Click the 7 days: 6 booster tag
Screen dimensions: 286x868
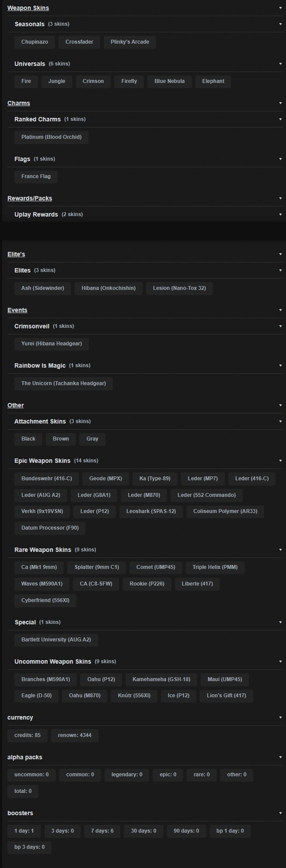(x=102, y=831)
